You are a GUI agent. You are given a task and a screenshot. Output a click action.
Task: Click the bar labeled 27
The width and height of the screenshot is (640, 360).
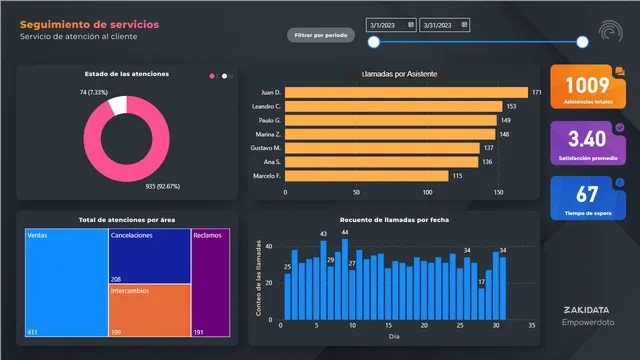[352, 295]
